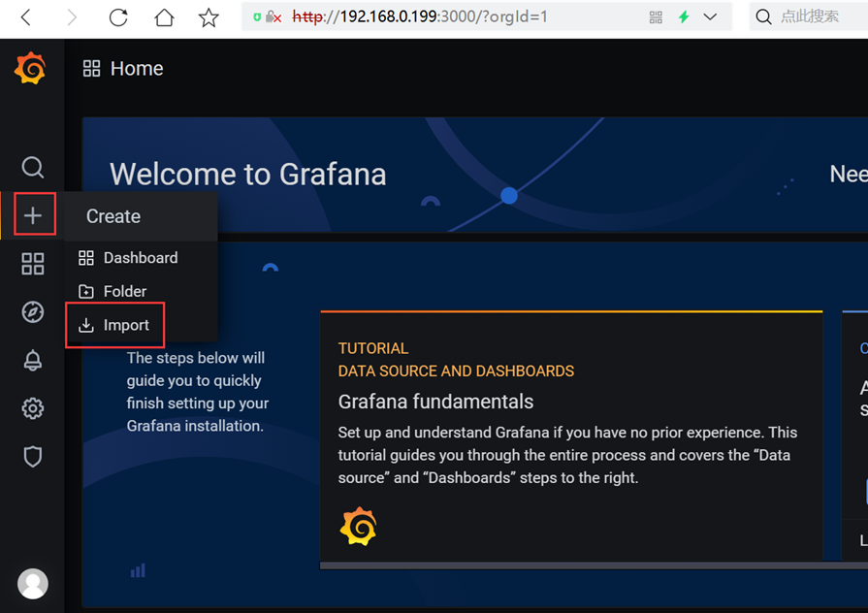Screen dimensions: 868x613
Task: Click the DATA SOURCE AND DASHBOARDS subtitle
Action: (x=456, y=371)
